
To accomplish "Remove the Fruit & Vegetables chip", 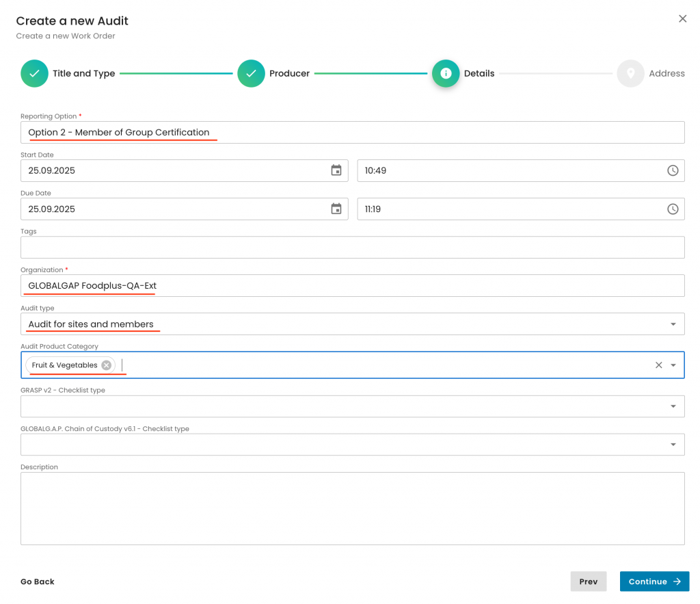I will 106,365.
